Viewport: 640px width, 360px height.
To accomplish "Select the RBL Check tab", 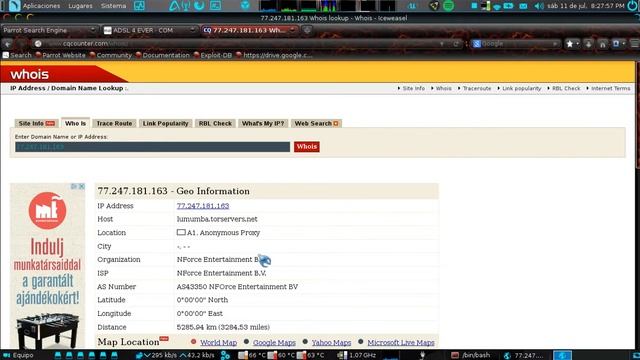I will click(x=215, y=123).
